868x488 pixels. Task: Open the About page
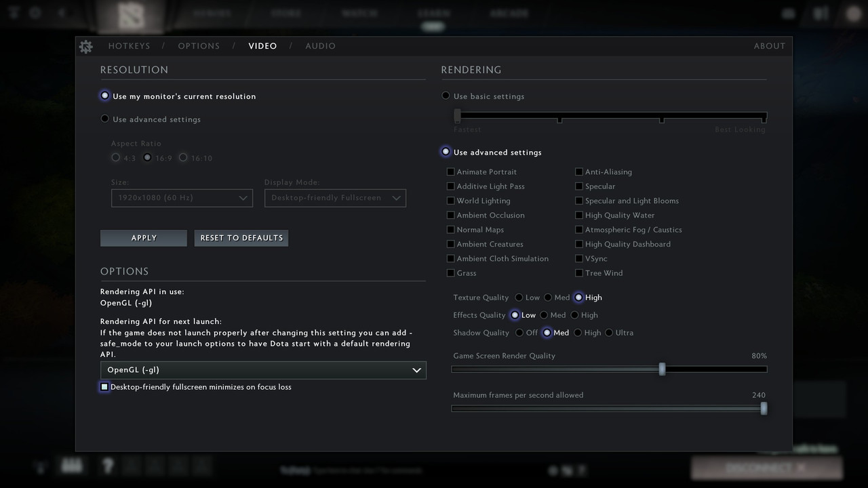[770, 46]
